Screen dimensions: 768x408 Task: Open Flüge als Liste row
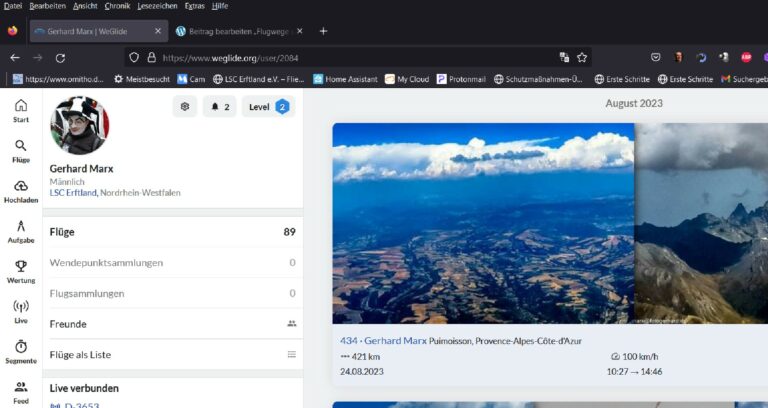click(172, 354)
